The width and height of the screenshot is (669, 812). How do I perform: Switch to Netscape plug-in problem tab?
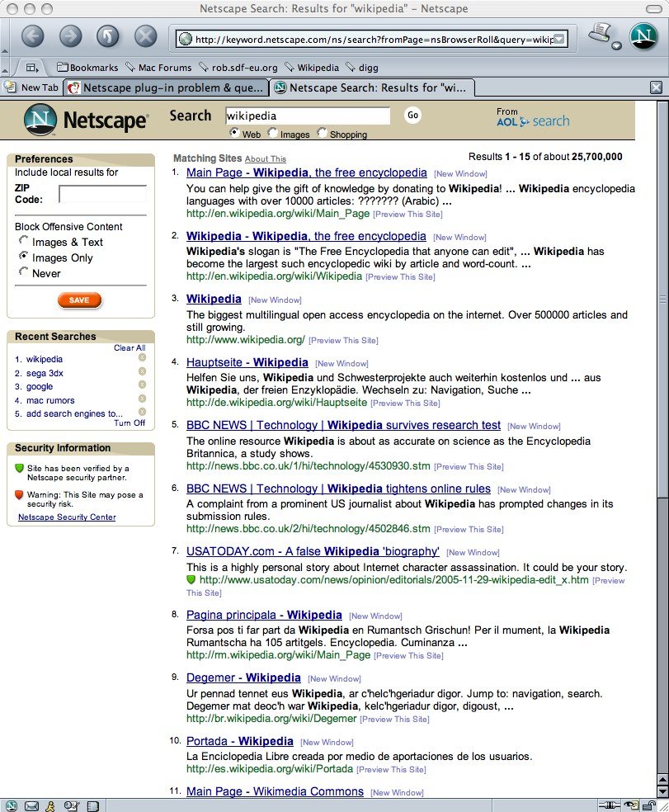166,87
